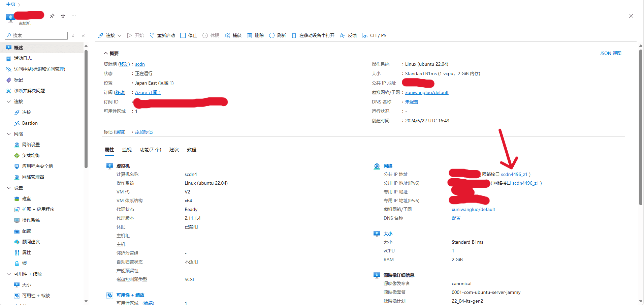Image resolution: width=644 pixels, height=305 pixels.
Task: Favorite the VM with star icon
Action: (x=63, y=16)
